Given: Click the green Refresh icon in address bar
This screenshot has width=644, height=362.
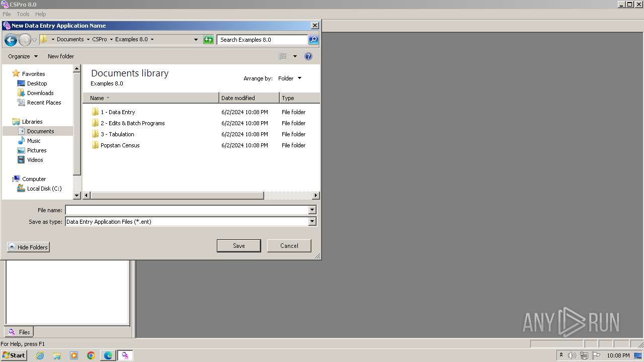Looking at the screenshot, I should click(208, 40).
